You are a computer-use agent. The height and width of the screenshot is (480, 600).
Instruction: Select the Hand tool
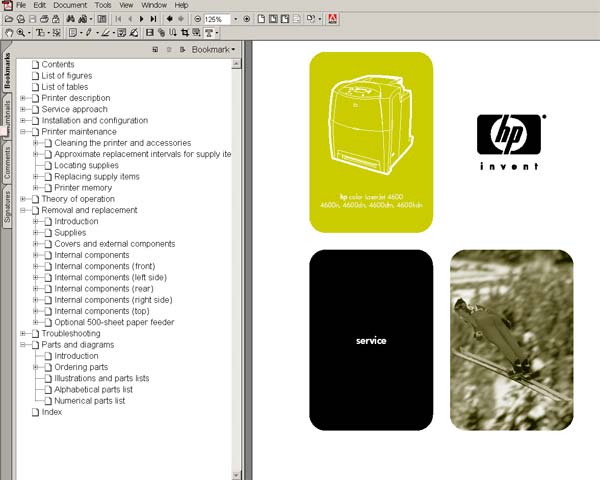(8, 33)
